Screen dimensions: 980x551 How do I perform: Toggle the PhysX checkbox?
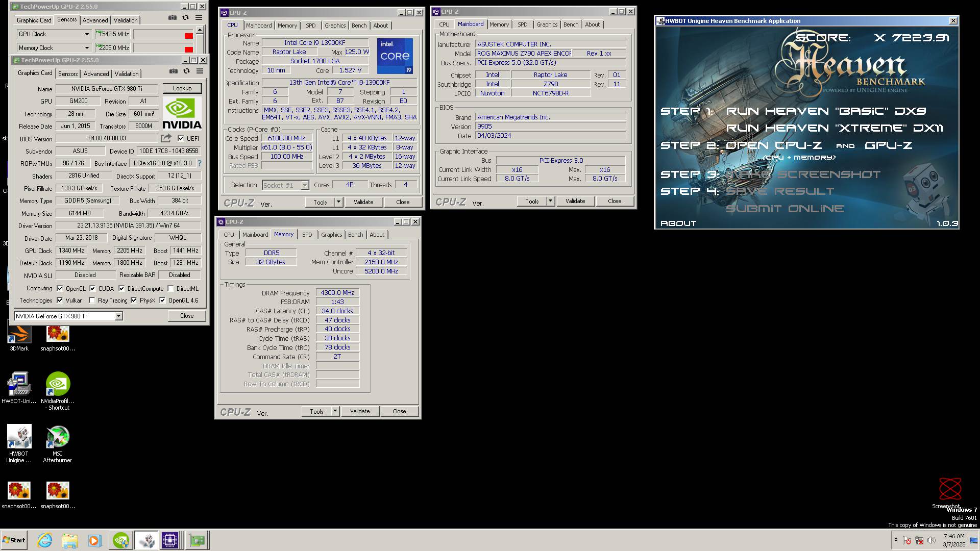point(134,300)
